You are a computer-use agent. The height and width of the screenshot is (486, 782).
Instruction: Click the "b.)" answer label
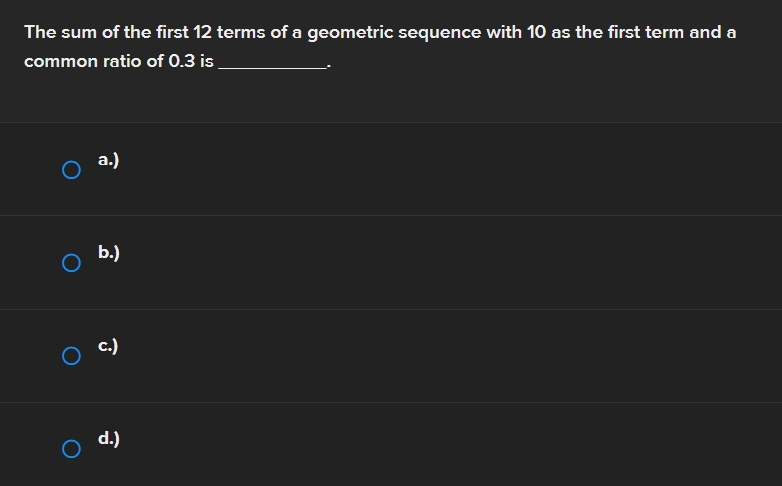pos(110,253)
